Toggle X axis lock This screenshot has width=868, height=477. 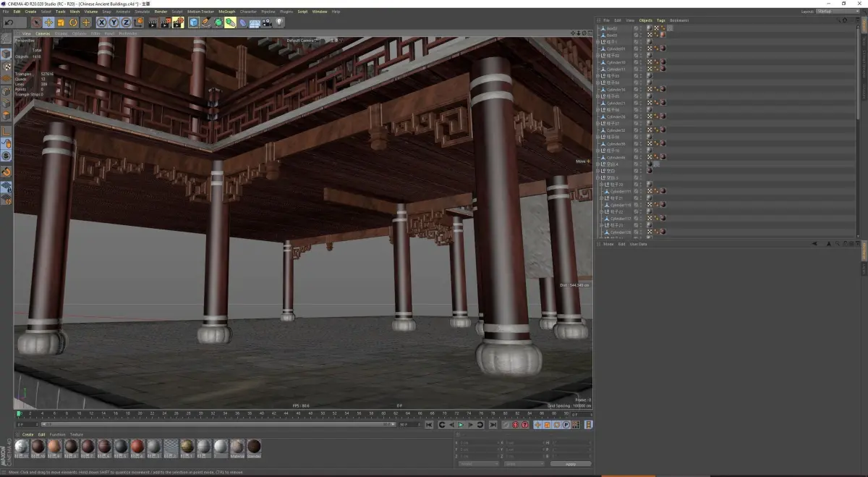pos(101,22)
